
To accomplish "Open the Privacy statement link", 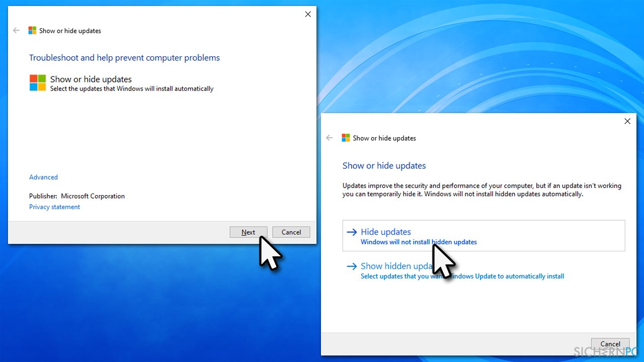I will [x=54, y=207].
